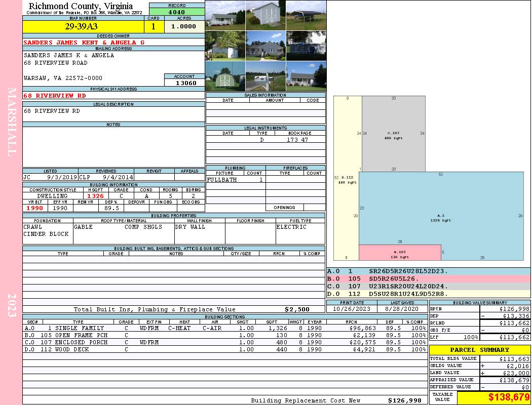Click wall finish DRY WALL
532x405 pixels.
tap(190, 227)
